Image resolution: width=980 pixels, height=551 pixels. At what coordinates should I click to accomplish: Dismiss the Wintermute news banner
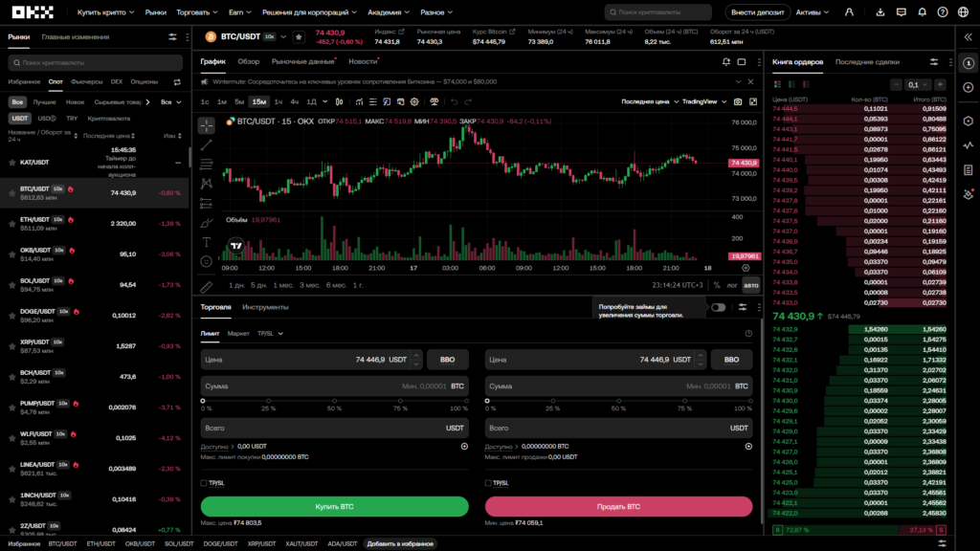(750, 82)
